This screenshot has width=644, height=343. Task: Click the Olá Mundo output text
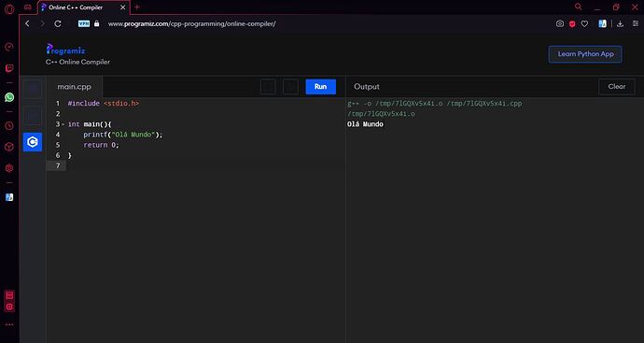(365, 124)
